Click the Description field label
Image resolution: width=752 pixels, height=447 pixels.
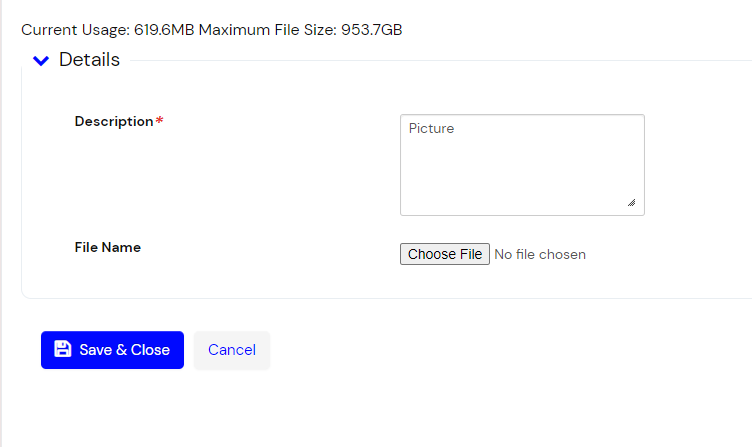pyautogui.click(x=114, y=121)
